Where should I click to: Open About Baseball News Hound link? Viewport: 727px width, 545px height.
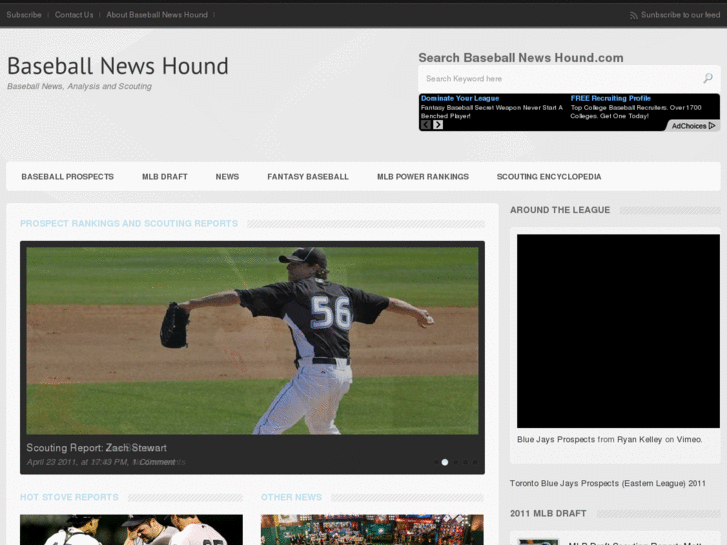(x=157, y=15)
